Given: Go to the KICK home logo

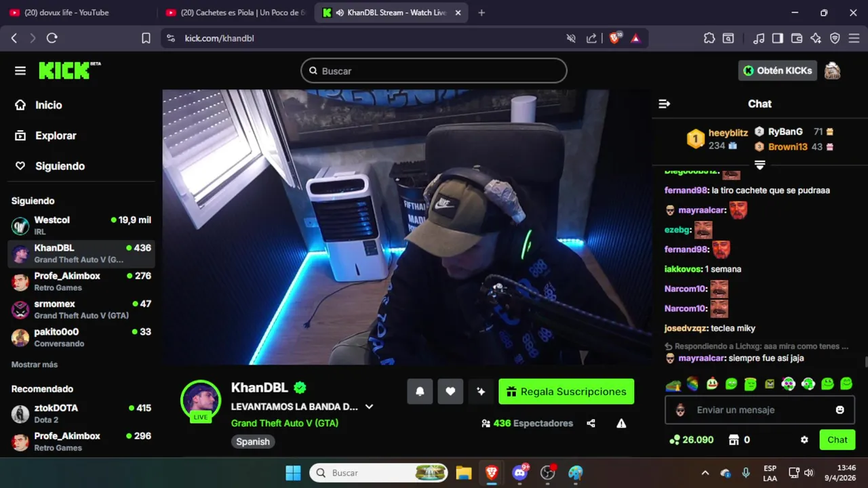Looking at the screenshot, I should point(69,70).
